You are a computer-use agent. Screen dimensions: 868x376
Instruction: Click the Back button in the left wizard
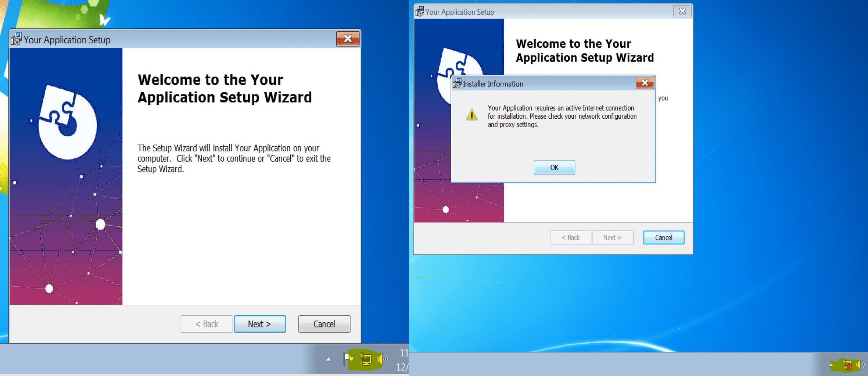[x=207, y=324]
